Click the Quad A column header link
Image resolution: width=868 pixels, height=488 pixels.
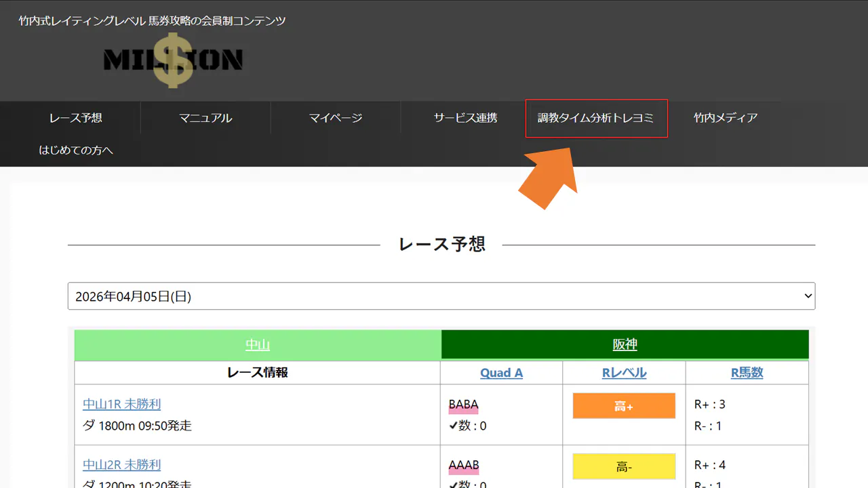[501, 373]
